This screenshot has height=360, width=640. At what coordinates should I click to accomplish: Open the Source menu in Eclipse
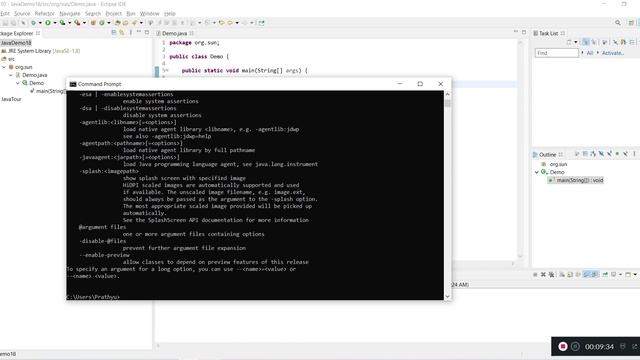(x=22, y=13)
